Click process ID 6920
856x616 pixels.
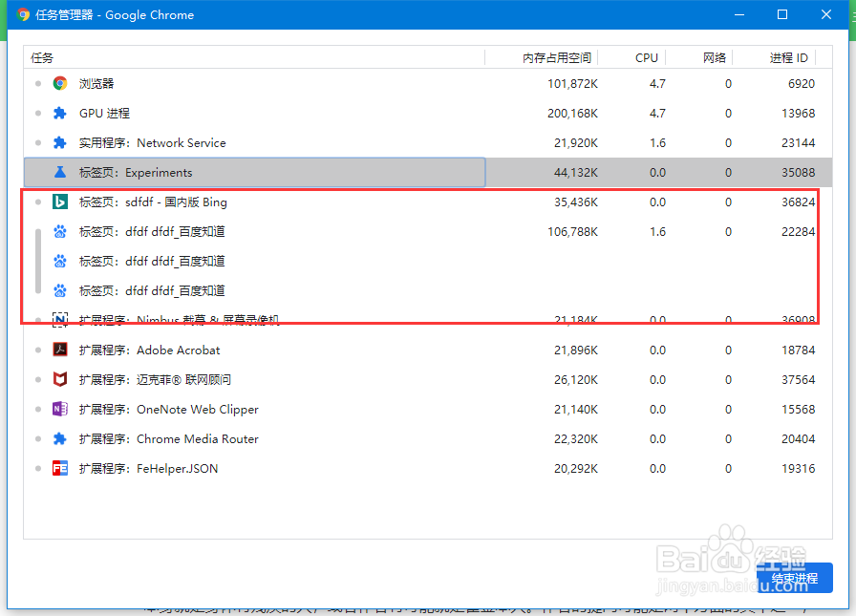coord(802,83)
